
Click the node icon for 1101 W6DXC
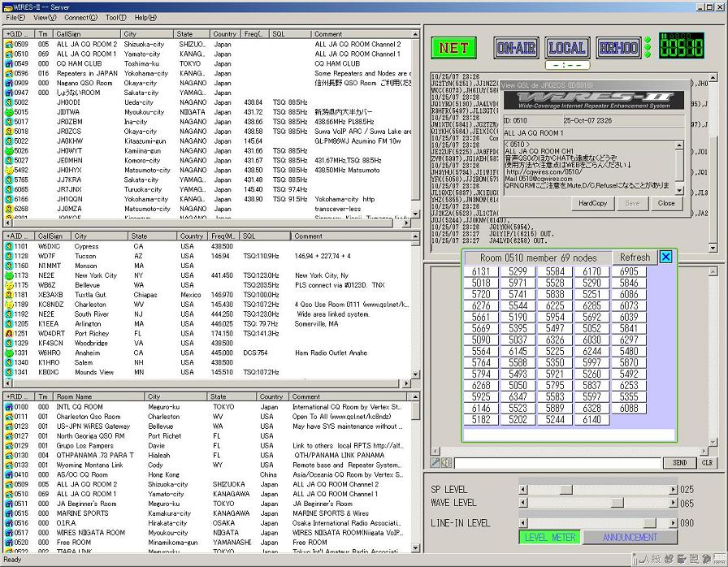pos(9,246)
